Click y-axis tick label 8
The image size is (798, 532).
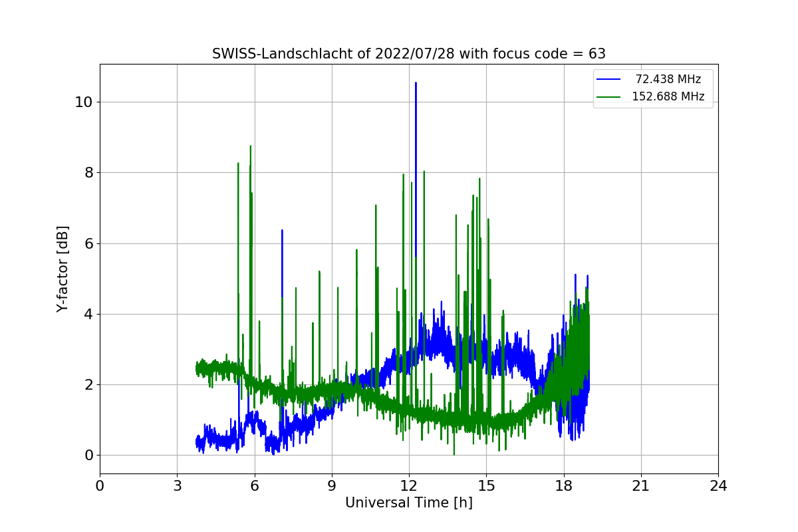(x=88, y=173)
